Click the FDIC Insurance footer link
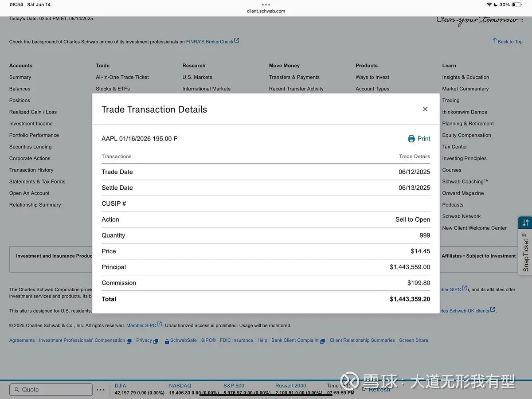The width and height of the screenshot is (532, 399). 236,340
